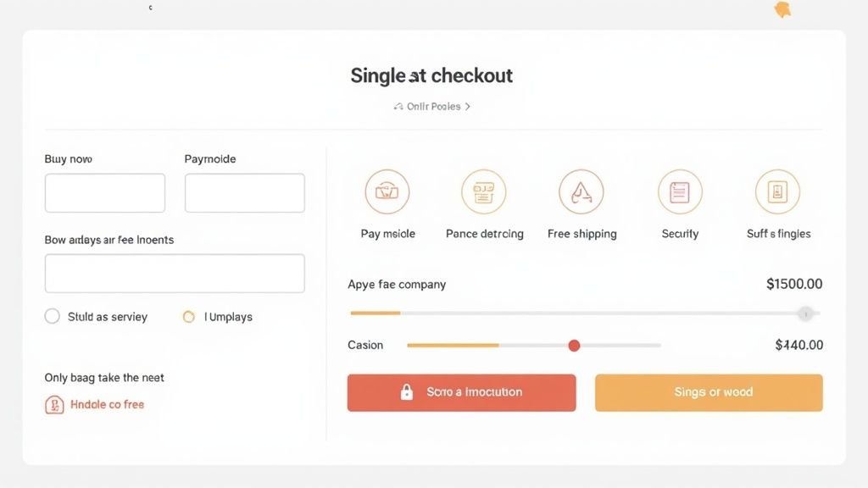868x488 pixels.
Task: Select the Stuld as serviey radio button
Action: 52,315
